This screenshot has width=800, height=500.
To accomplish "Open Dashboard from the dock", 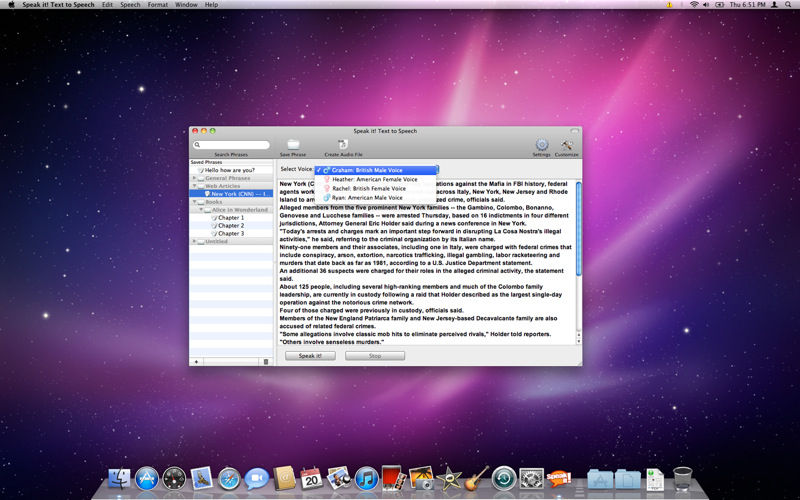I will [x=174, y=479].
